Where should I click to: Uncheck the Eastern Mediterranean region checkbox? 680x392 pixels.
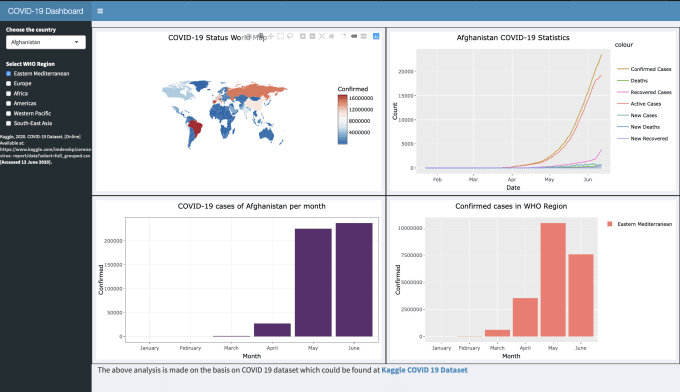click(x=8, y=74)
